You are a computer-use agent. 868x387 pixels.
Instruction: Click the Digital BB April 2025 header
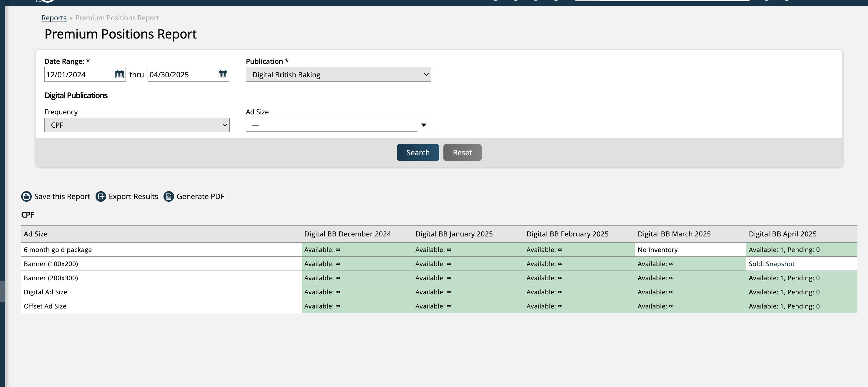(x=782, y=234)
